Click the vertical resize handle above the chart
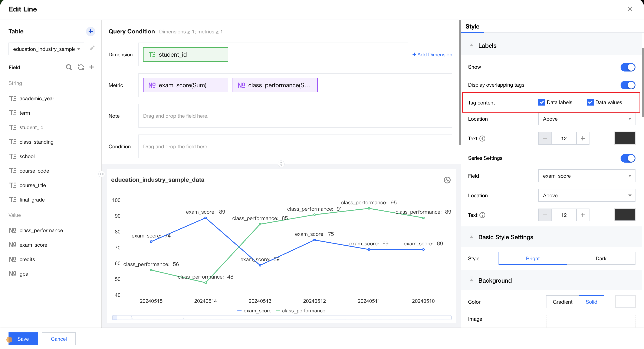This screenshot has width=644, height=349. pos(281,164)
